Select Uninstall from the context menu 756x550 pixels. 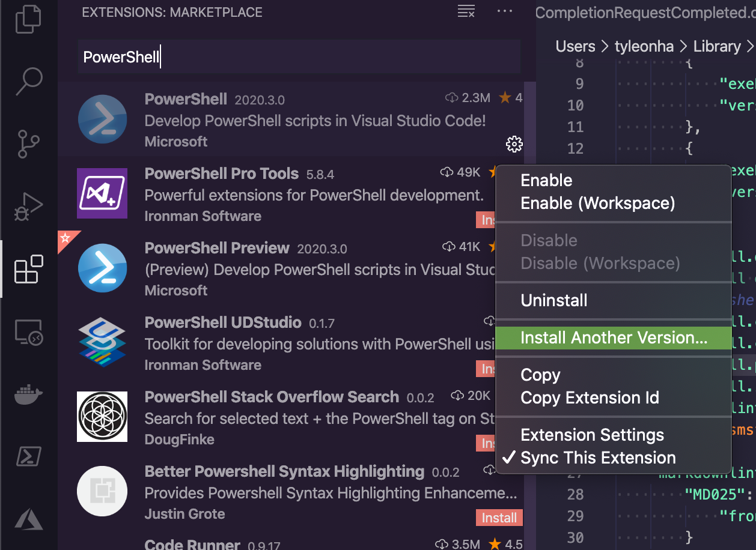coord(613,301)
